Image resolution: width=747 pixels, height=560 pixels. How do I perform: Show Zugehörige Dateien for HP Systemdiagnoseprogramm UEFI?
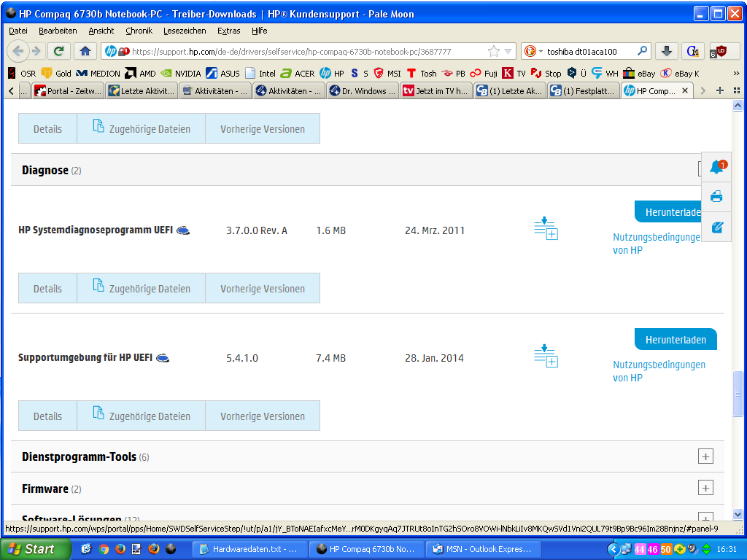141,287
